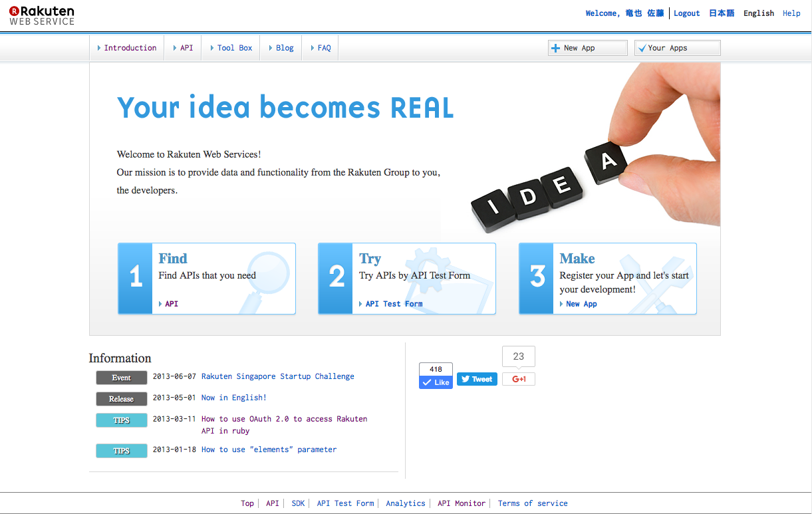Image resolution: width=812 pixels, height=514 pixels.
Task: Open the Now in English! announcement
Action: 234,398
